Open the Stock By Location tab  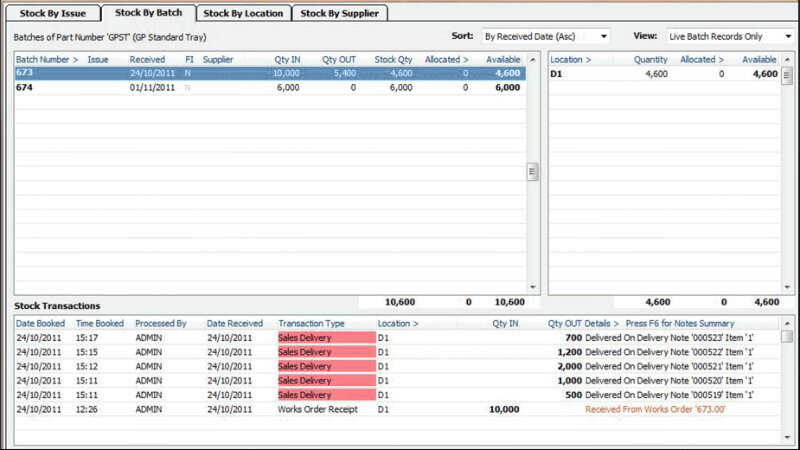click(242, 14)
